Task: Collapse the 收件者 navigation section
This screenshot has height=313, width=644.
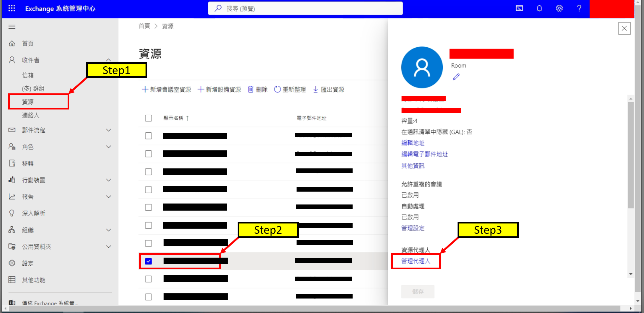Action: pos(109,60)
